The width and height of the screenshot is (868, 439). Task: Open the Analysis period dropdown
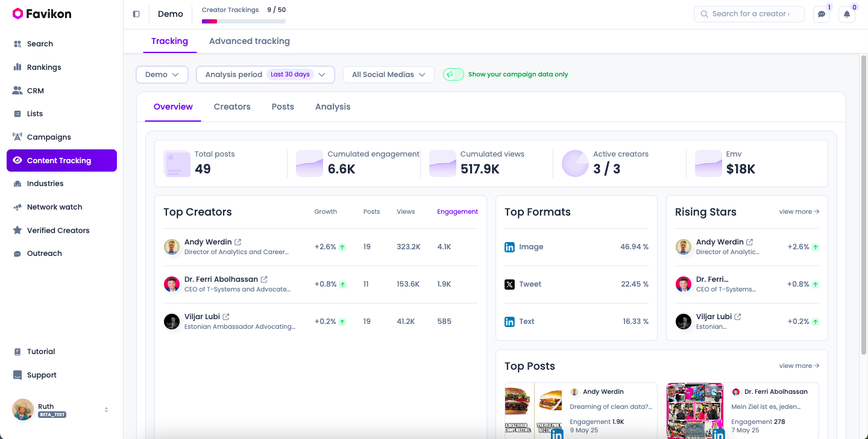click(x=265, y=75)
